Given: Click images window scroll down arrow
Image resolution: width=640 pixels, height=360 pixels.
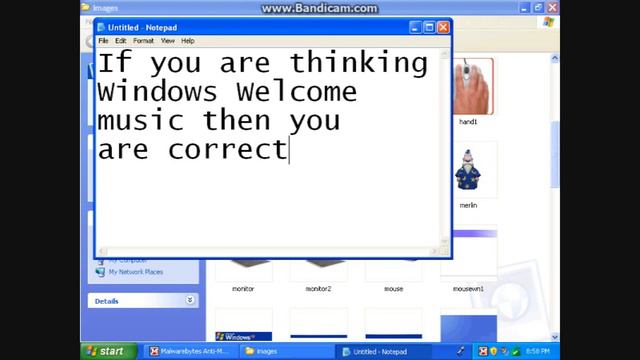Looking at the screenshot, I should (555, 337).
